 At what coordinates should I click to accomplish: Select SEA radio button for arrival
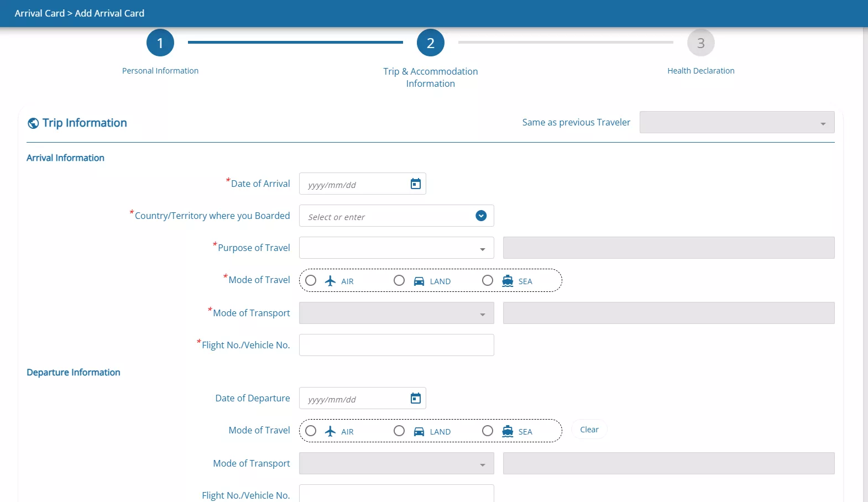point(488,281)
